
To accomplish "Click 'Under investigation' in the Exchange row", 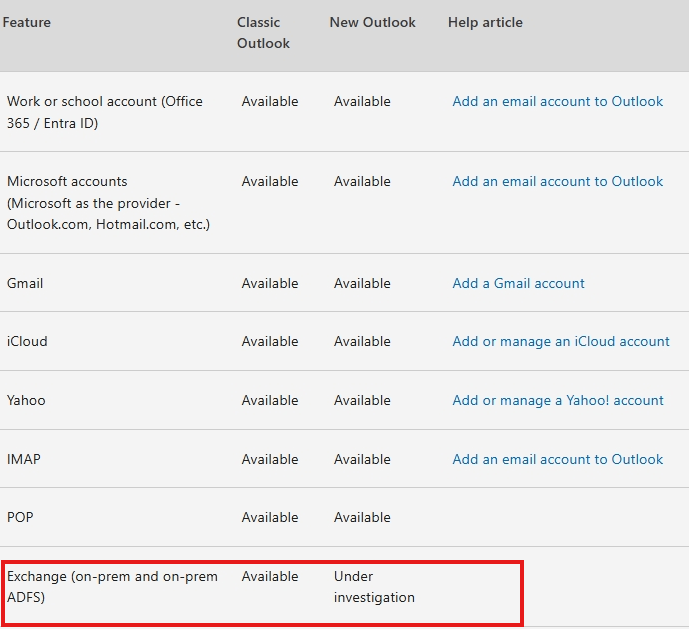I will pyautogui.click(x=374, y=587).
